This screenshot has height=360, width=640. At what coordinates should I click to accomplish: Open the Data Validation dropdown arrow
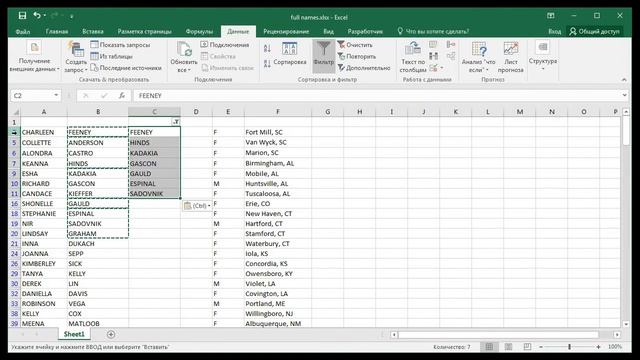pos(442,68)
